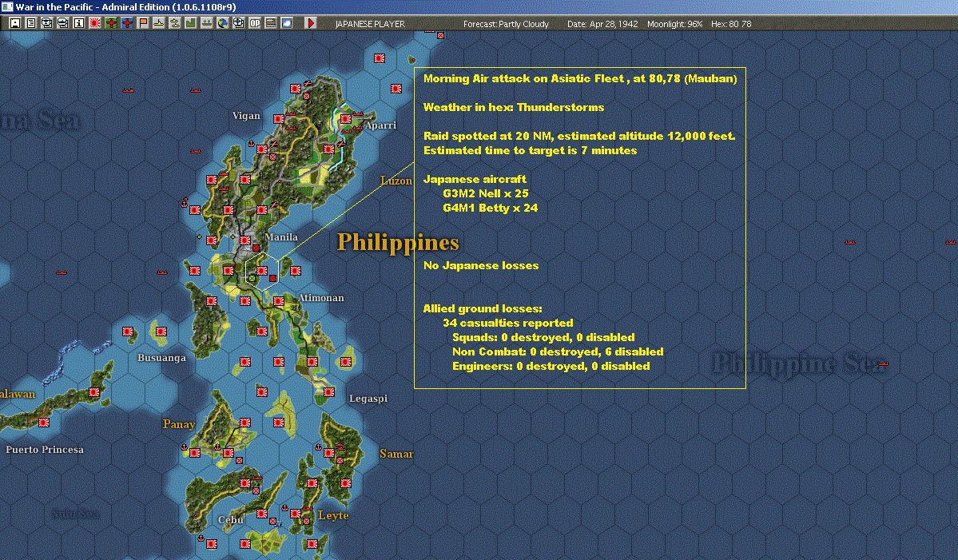This screenshot has width=958, height=560.
Task: Click the Manila city label
Action: pyautogui.click(x=281, y=237)
